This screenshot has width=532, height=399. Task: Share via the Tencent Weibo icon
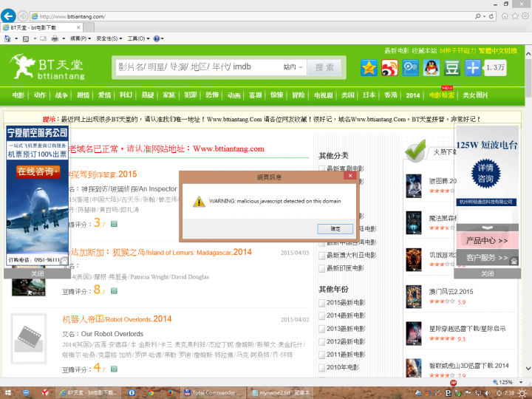click(x=411, y=67)
